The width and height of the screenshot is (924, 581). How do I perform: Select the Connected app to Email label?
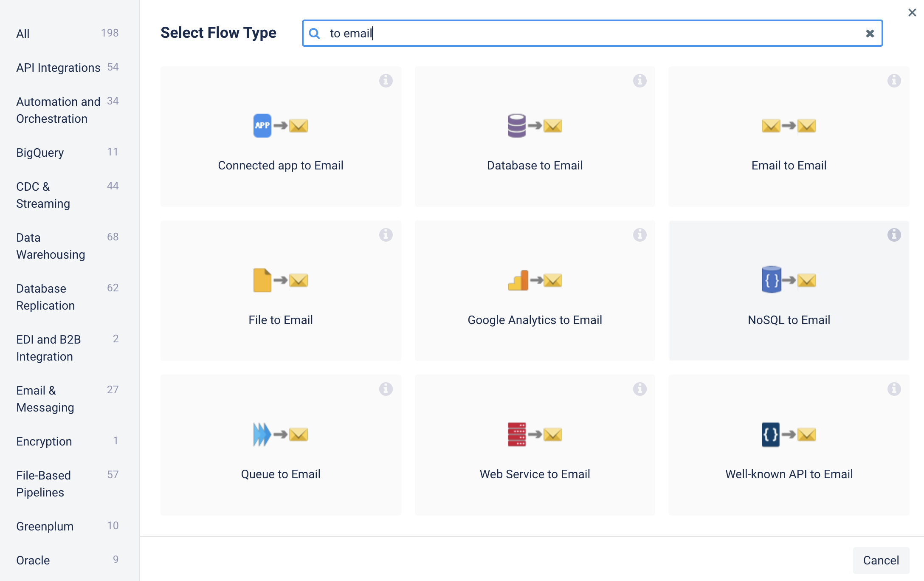tap(281, 165)
